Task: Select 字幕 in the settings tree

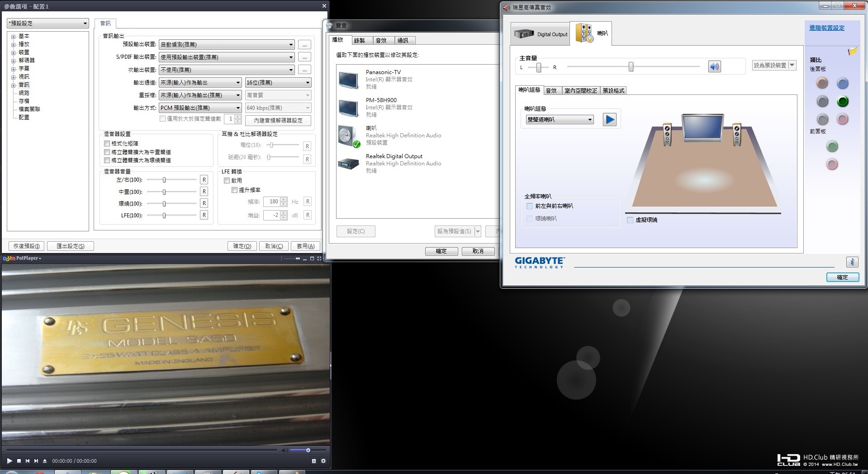Action: (24, 69)
